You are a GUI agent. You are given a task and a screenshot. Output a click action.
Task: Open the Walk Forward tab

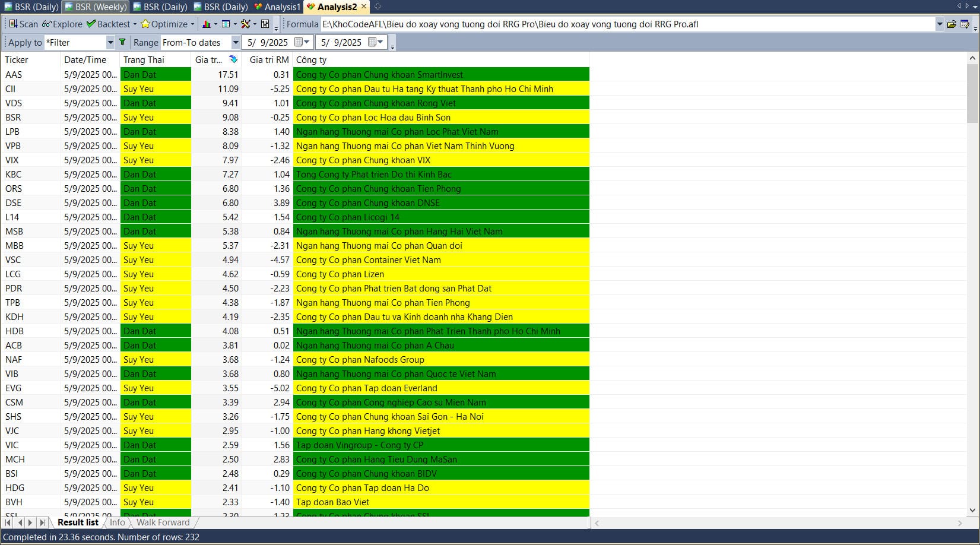[163, 522]
